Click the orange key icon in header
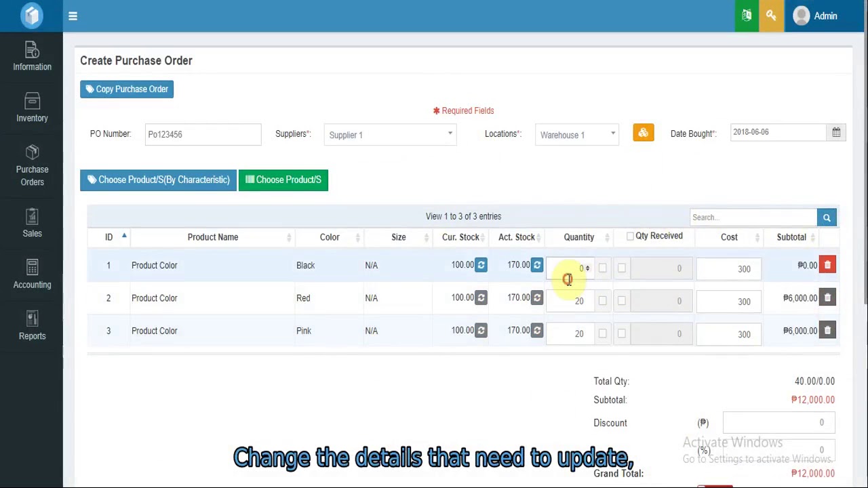The width and height of the screenshot is (868, 488). (771, 16)
